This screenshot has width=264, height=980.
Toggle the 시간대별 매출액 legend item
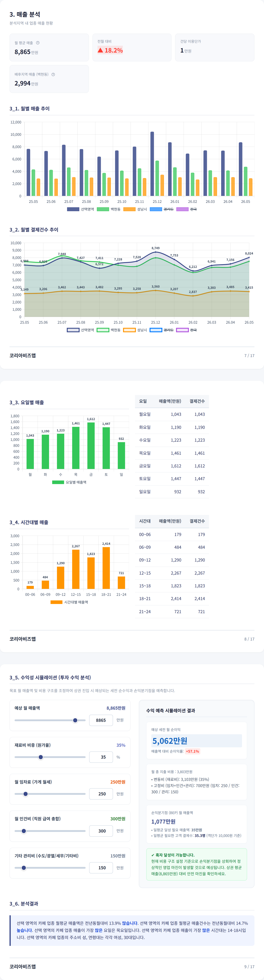coord(69,602)
